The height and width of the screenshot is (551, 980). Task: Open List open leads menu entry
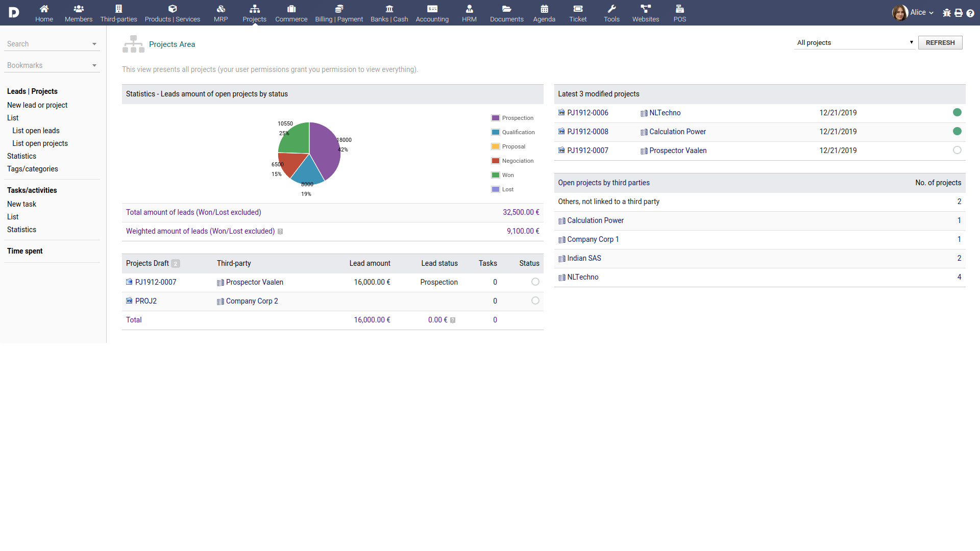click(36, 131)
